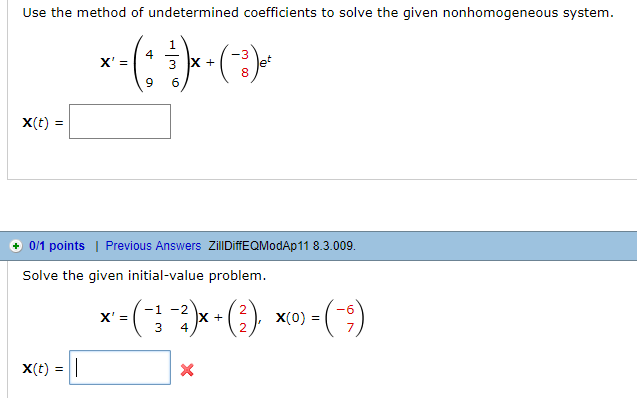Click the blue question header bar
Image resolution: width=637 pixels, height=398 pixels.
point(318,246)
